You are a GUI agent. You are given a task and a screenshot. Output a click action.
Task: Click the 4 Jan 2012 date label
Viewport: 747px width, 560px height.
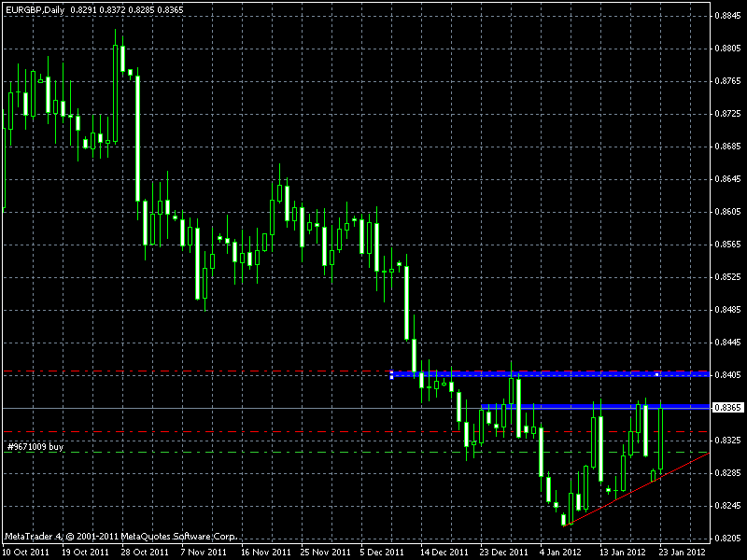pos(561,553)
